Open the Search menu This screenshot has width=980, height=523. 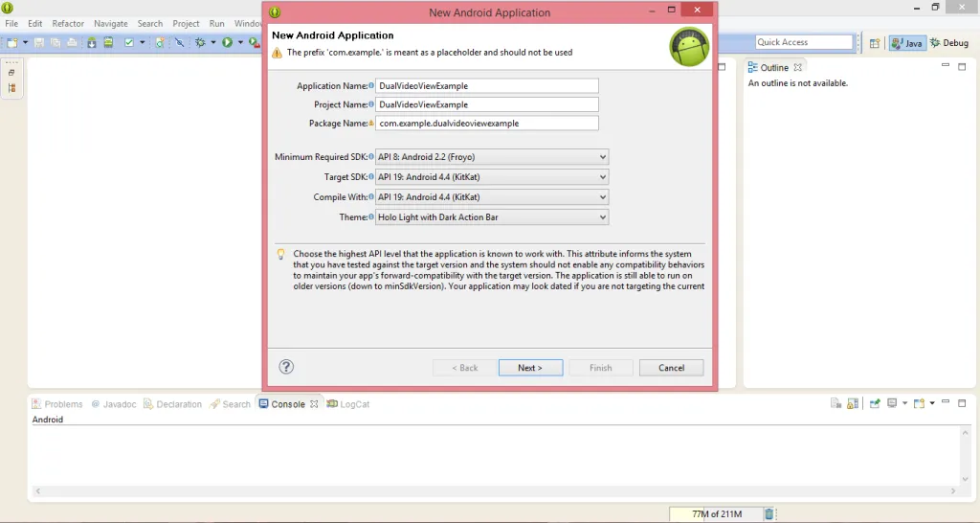pos(150,23)
